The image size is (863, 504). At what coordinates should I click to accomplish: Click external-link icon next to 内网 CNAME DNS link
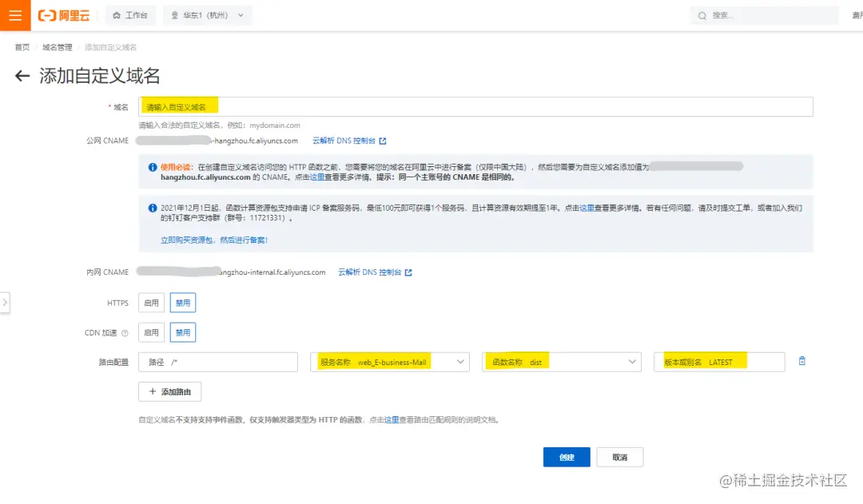(408, 272)
